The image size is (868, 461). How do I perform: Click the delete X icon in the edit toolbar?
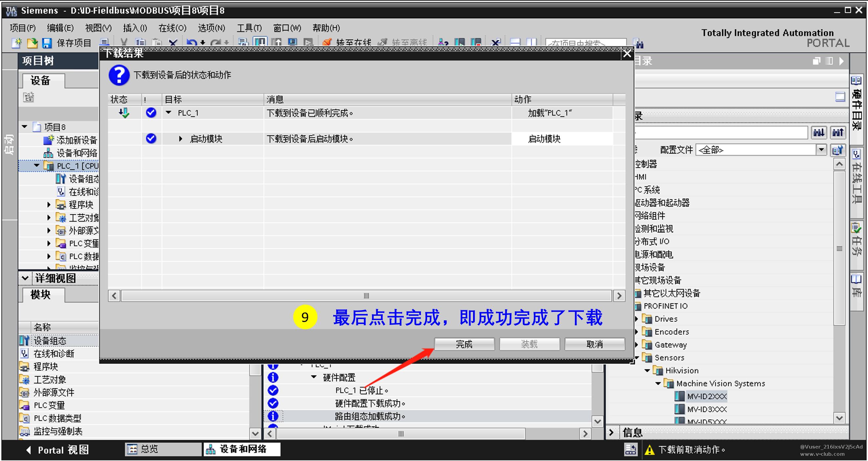tap(173, 43)
